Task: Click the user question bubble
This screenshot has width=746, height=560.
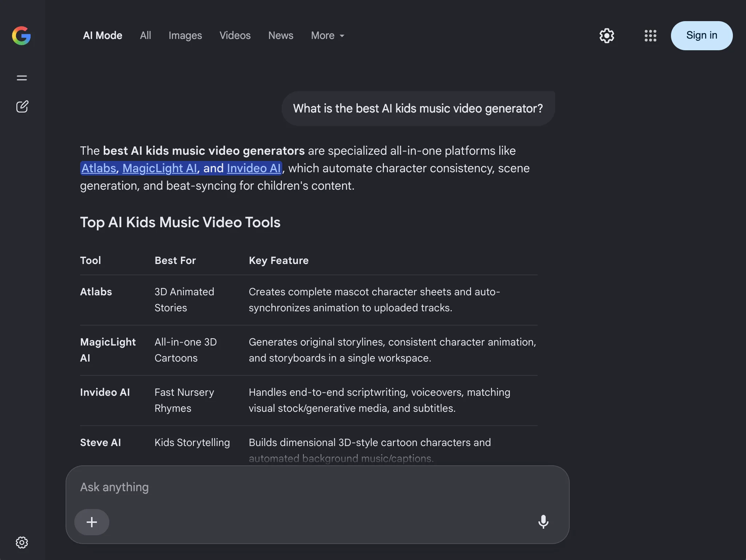Action: [x=418, y=109]
